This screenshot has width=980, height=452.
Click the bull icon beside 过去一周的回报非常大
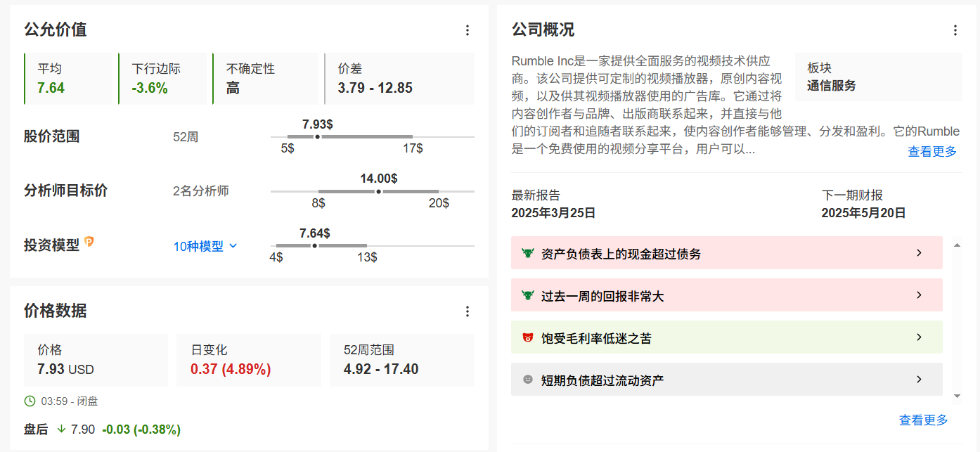coord(528,295)
